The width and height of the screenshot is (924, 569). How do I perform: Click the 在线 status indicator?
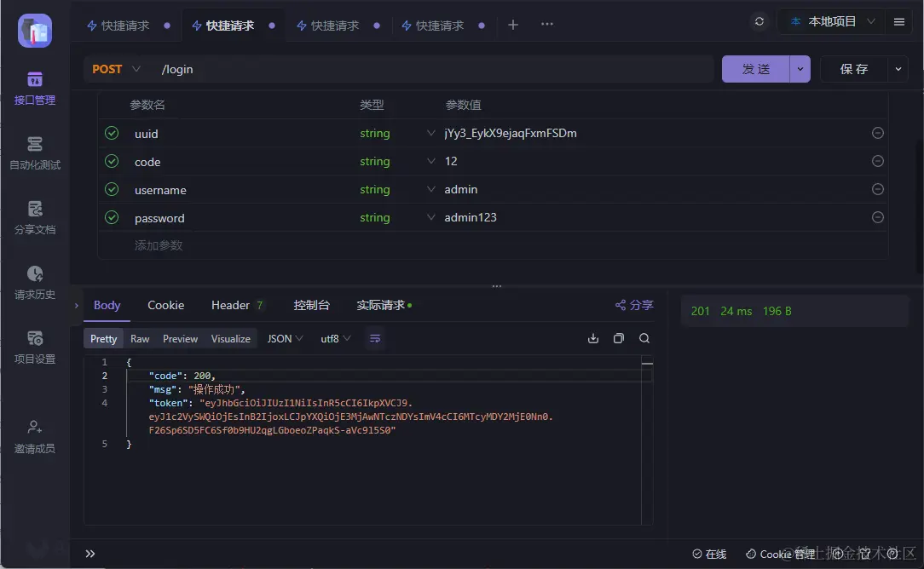click(x=709, y=554)
